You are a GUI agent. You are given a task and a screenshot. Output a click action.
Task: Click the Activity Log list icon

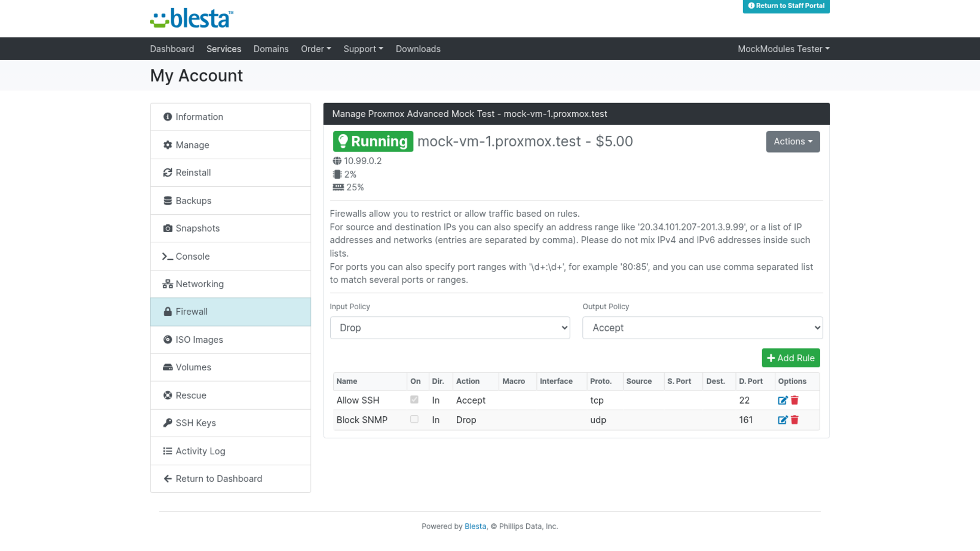pos(167,451)
